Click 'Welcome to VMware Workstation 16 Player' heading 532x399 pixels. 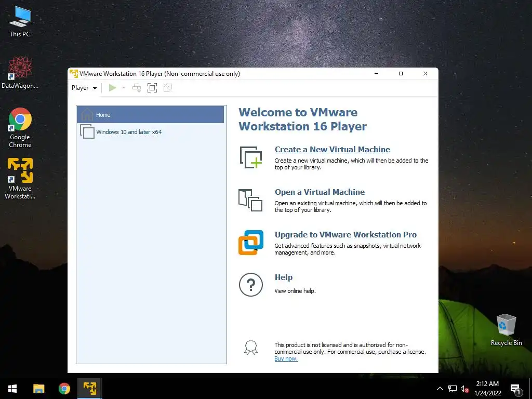coord(302,119)
